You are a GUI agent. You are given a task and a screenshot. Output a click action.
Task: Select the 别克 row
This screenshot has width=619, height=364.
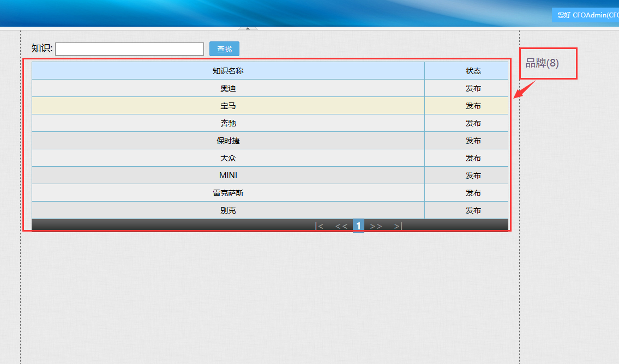tap(228, 210)
